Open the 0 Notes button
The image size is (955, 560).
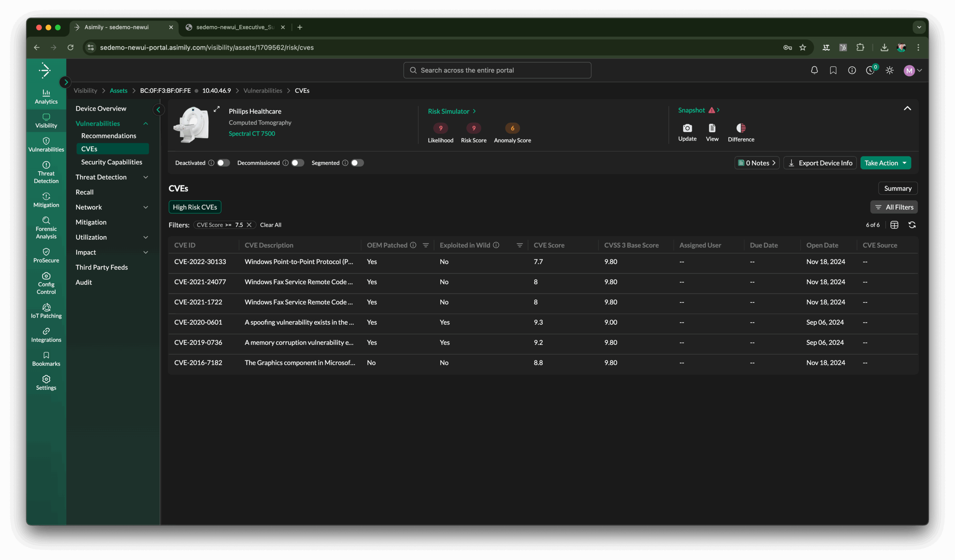(757, 163)
